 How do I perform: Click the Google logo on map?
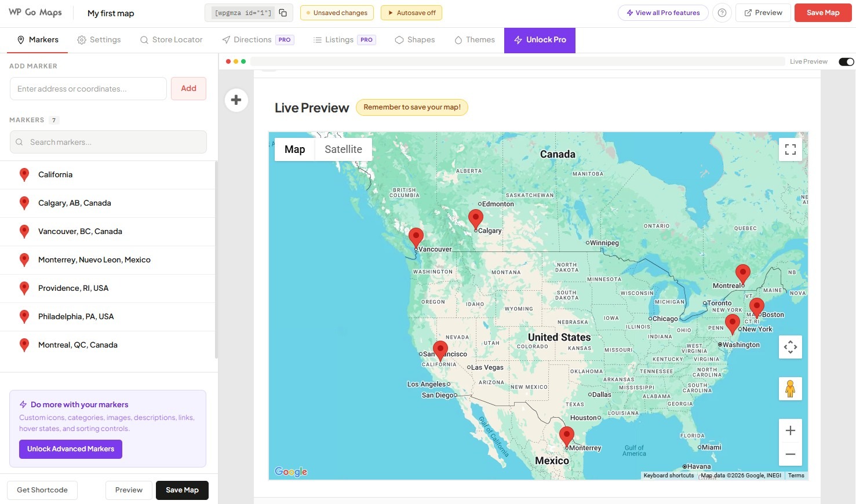291,472
